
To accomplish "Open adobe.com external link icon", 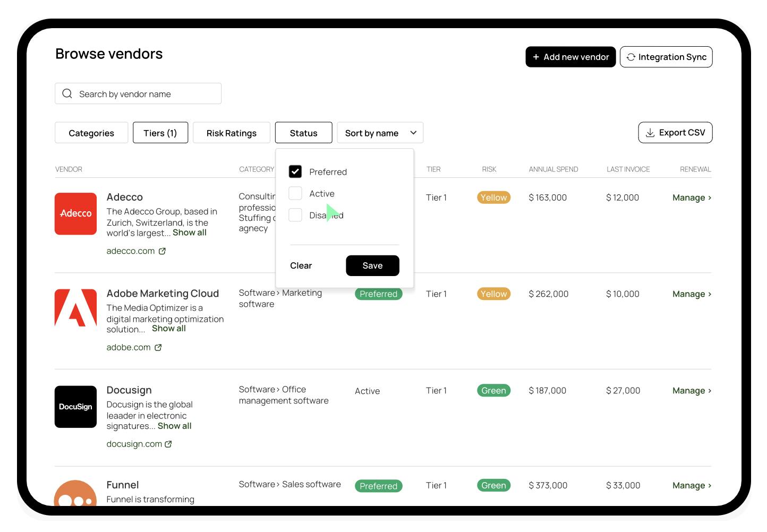I will point(158,348).
